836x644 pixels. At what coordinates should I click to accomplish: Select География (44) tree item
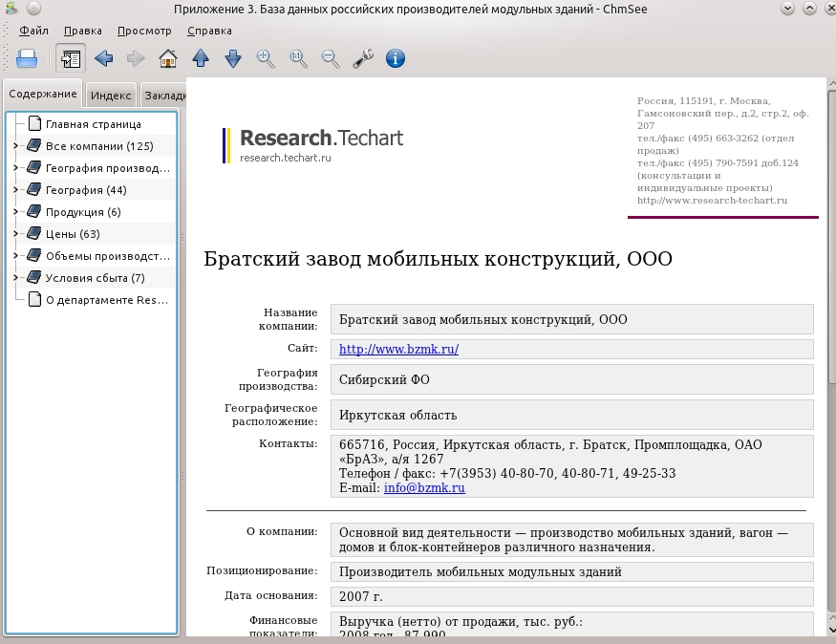point(86,190)
